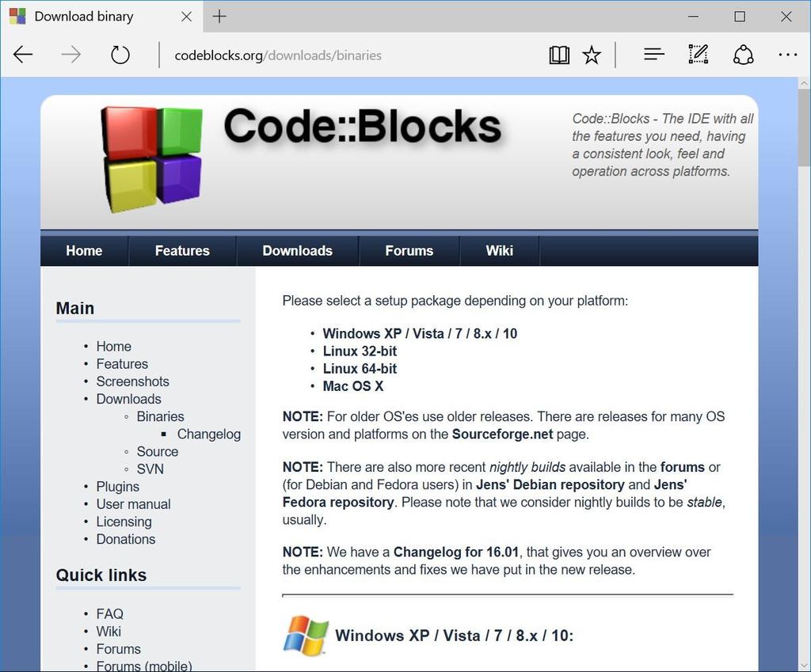Minimize the browser window
This screenshot has width=811, height=672.
(x=693, y=17)
